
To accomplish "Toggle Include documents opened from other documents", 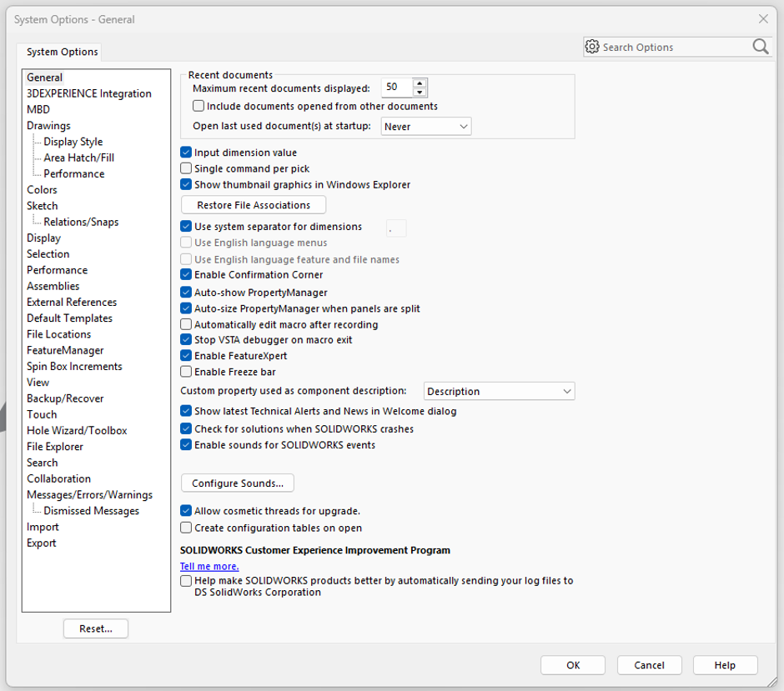I will pyautogui.click(x=199, y=106).
